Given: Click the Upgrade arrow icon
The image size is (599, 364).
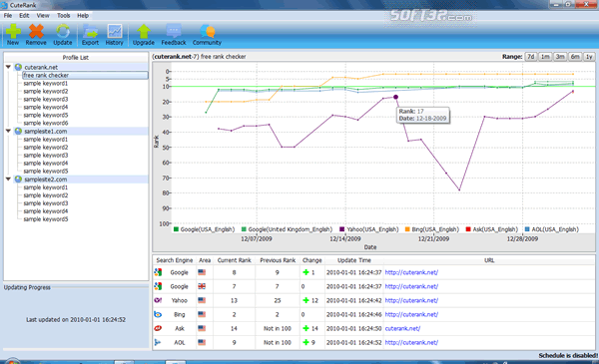Looking at the screenshot, I should tap(144, 32).
